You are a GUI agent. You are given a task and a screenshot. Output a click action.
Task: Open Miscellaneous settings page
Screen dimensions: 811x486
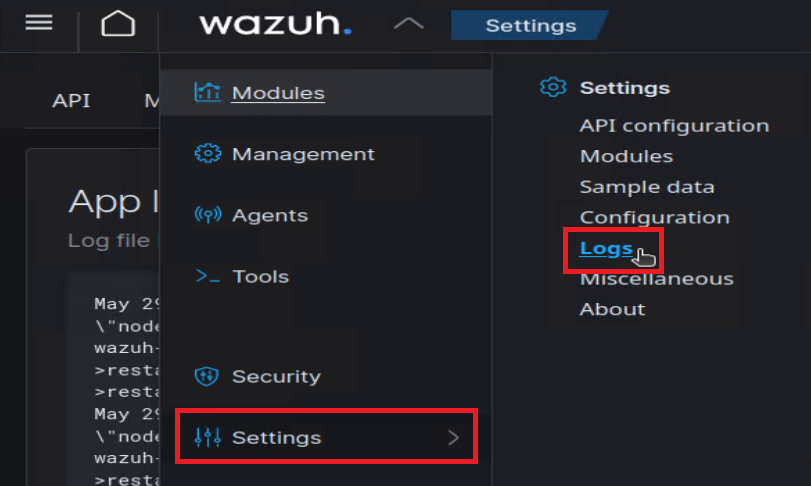tap(656, 279)
